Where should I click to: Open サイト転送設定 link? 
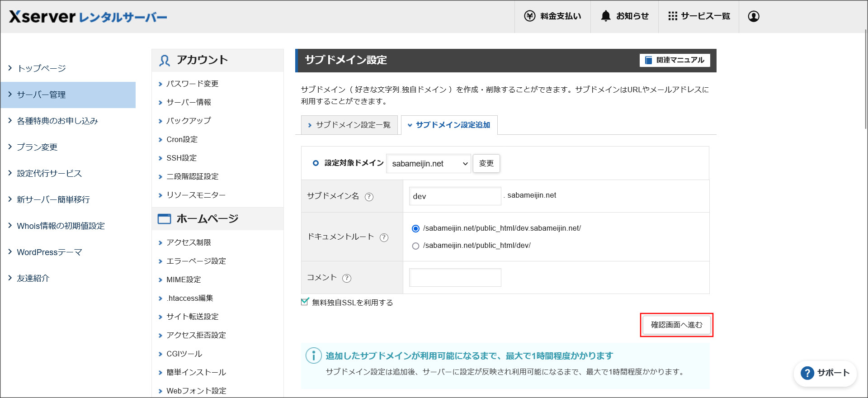click(x=192, y=317)
